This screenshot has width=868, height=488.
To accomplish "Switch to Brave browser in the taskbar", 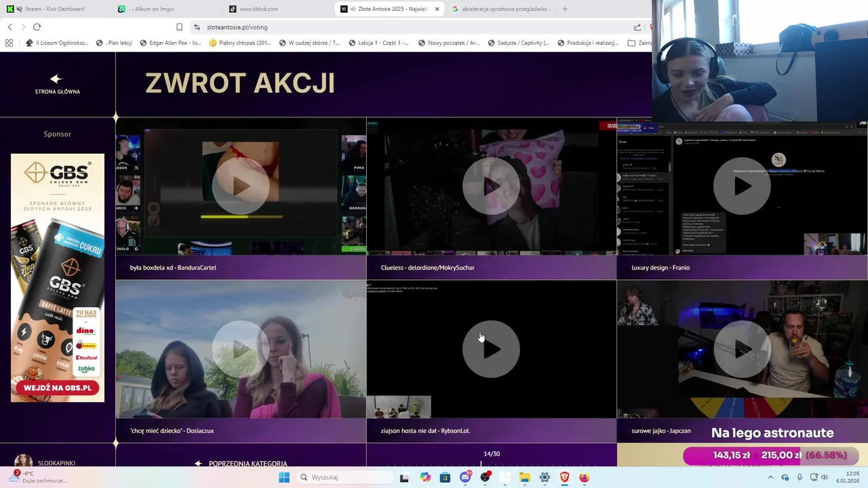I will pyautogui.click(x=565, y=477).
